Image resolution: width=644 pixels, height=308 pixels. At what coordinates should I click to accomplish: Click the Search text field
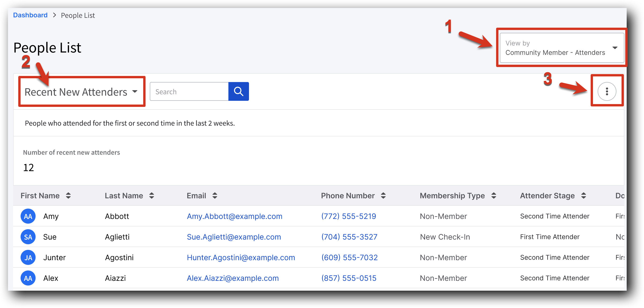click(x=189, y=92)
